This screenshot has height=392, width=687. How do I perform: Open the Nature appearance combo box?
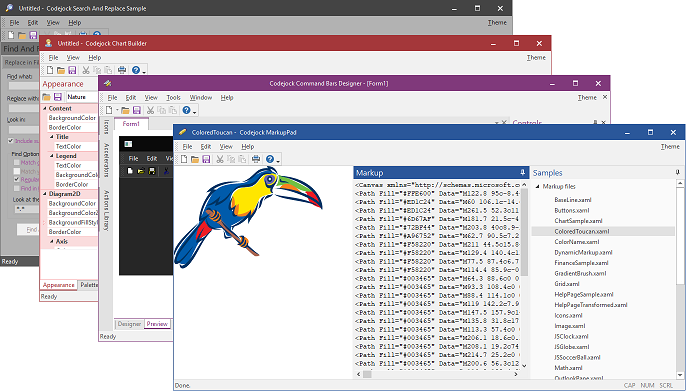pyautogui.click(x=82, y=97)
